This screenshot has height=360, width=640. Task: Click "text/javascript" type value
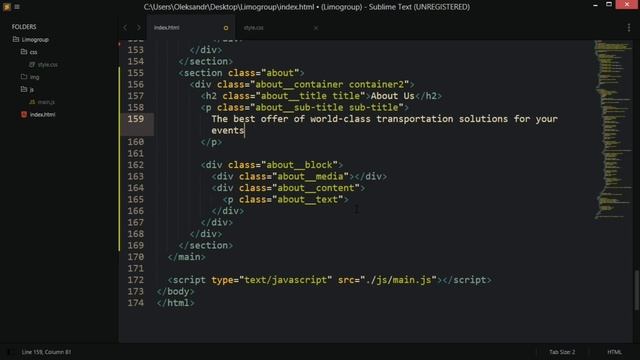coord(285,280)
